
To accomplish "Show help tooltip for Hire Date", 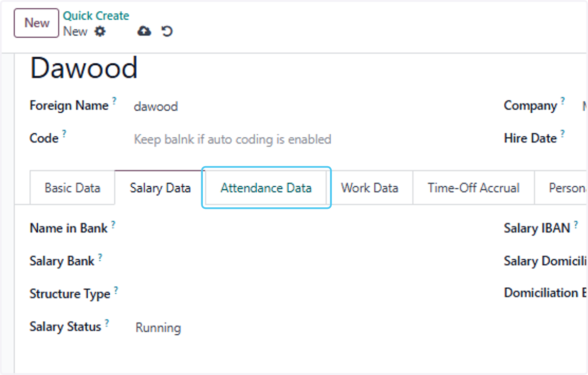I will (x=563, y=133).
